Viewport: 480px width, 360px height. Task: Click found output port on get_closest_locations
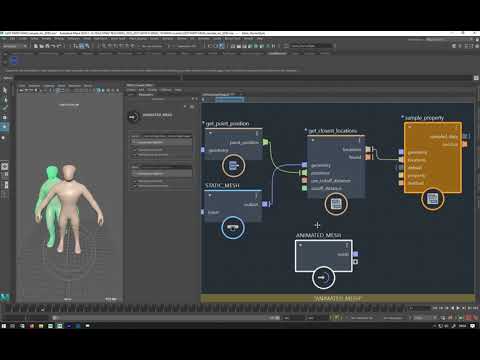coord(368,157)
